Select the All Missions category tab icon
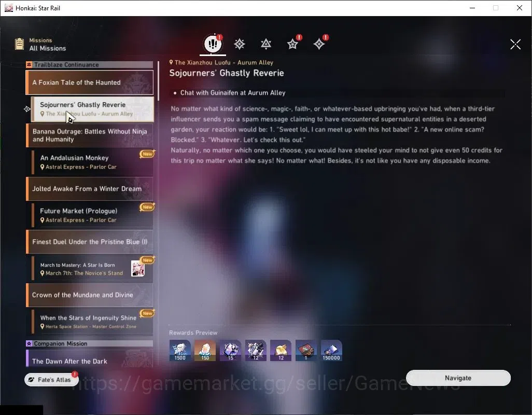Screen dimensions: 532x415 [213, 44]
